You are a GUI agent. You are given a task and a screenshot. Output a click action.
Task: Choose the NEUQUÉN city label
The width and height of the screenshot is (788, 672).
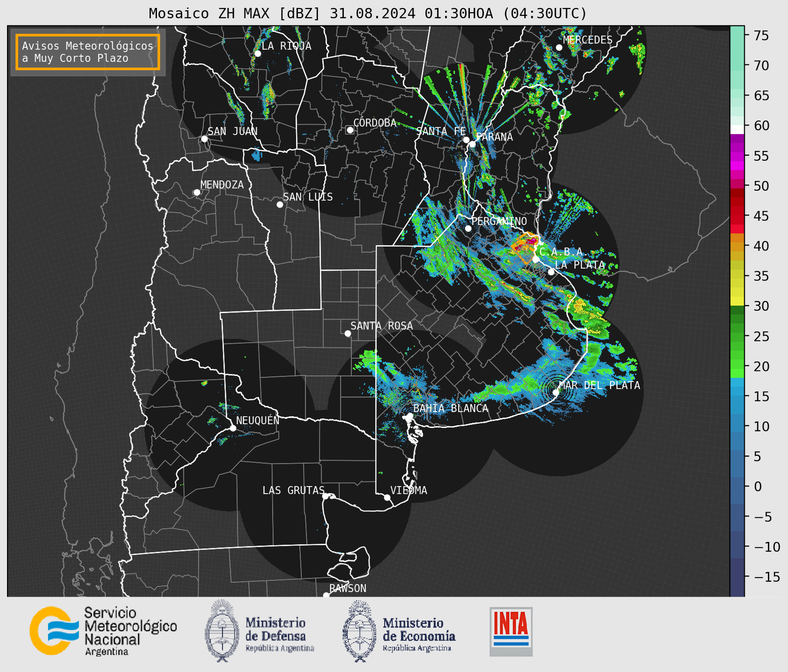click(258, 420)
